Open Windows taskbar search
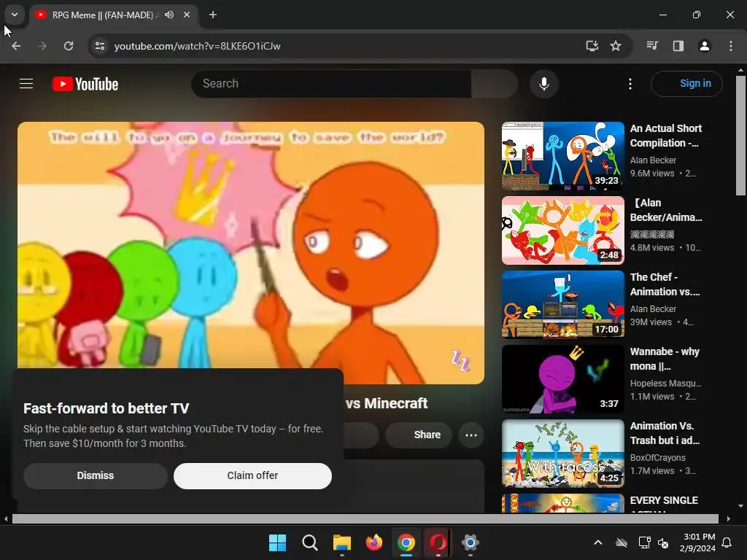 (x=309, y=542)
